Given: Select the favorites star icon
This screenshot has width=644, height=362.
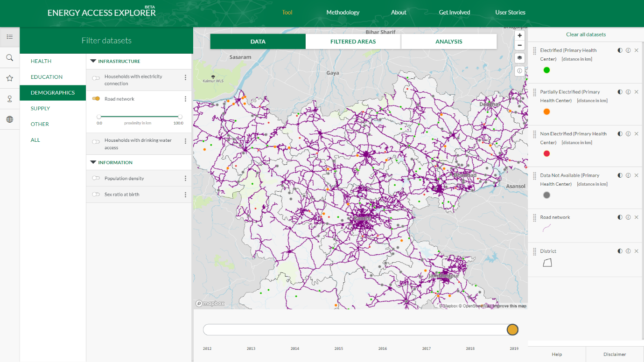Looking at the screenshot, I should pos(9,78).
